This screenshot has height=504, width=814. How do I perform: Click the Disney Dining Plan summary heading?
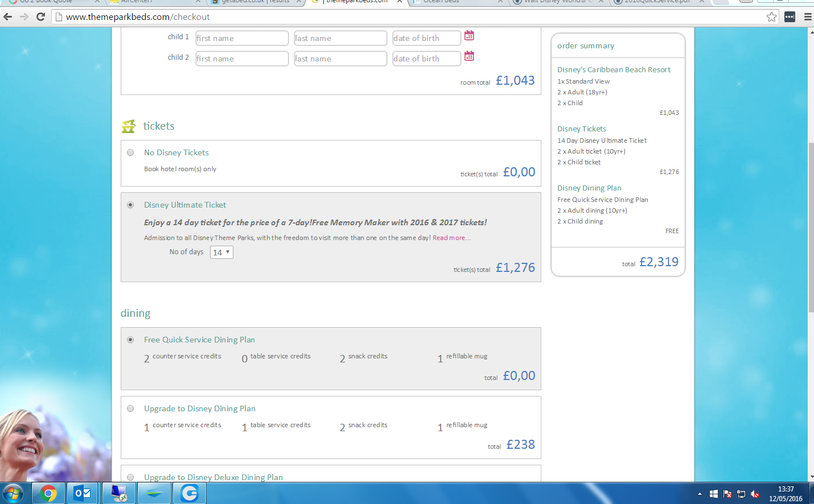[589, 188]
